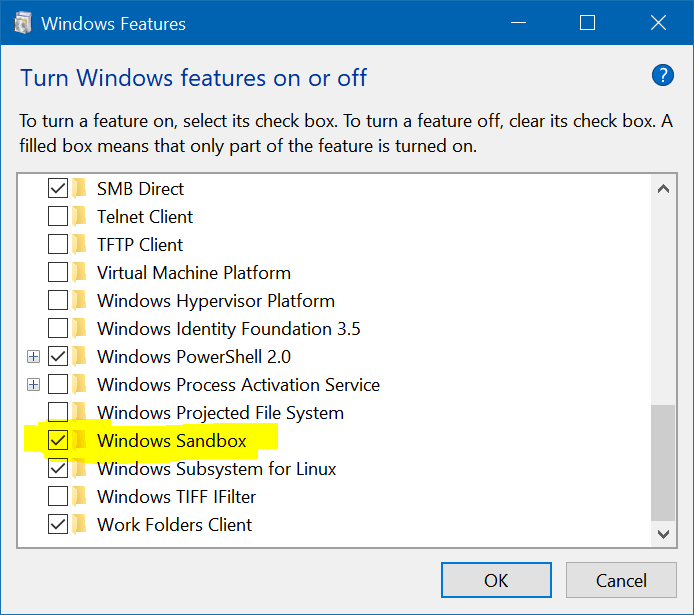Screen dimensions: 694x615
Task: Uncheck the Windows Sandbox checkbox
Action: pyautogui.click(x=58, y=440)
